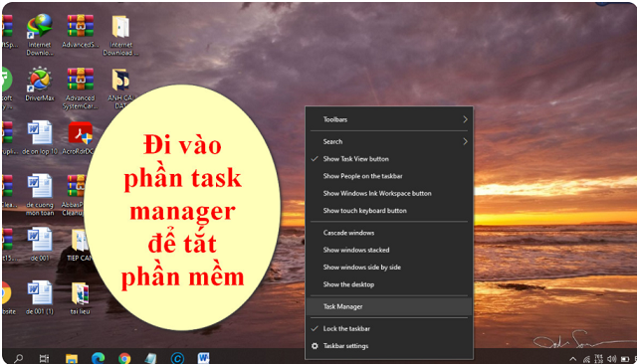Choose Show windows stacked
The height and width of the screenshot is (364, 637).
(389, 250)
